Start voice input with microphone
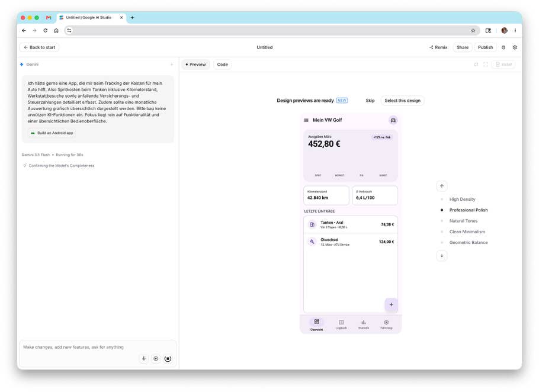Screen dimensions: 539x392 pyautogui.click(x=144, y=359)
